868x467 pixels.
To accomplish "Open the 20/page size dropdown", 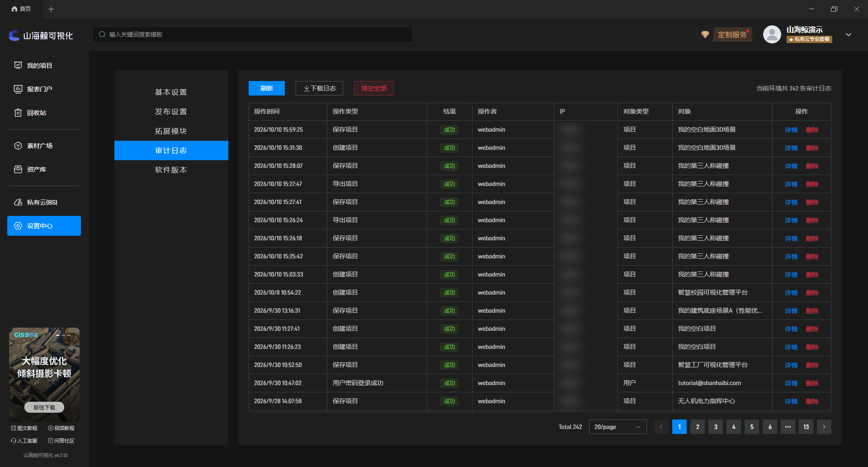I will click(618, 427).
